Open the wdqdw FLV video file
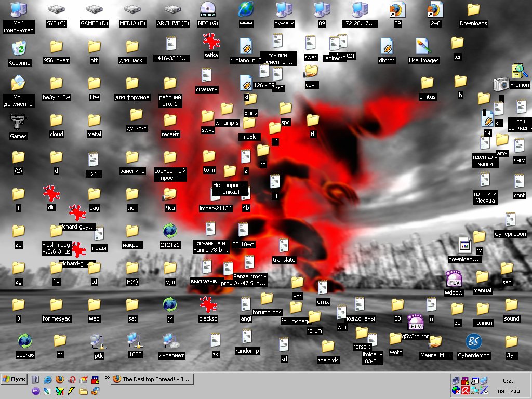 coord(454,283)
